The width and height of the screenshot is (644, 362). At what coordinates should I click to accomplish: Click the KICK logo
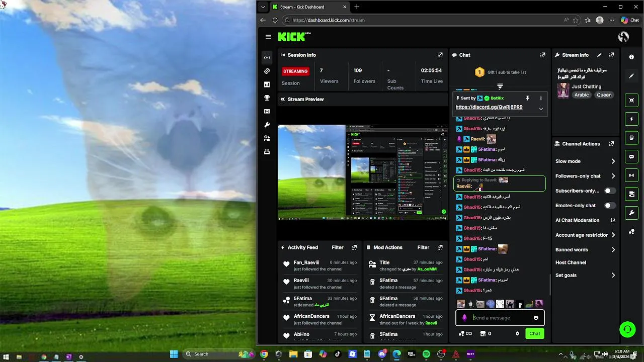(294, 37)
